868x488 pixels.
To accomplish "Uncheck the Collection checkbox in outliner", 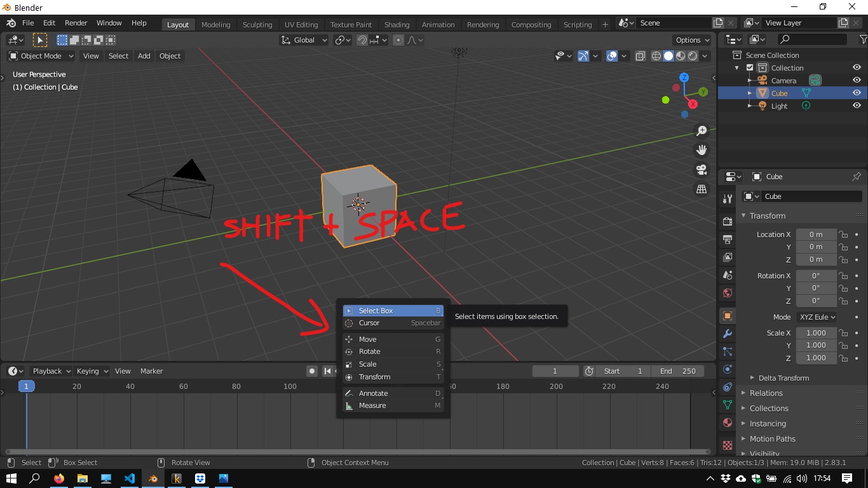I will coord(750,68).
